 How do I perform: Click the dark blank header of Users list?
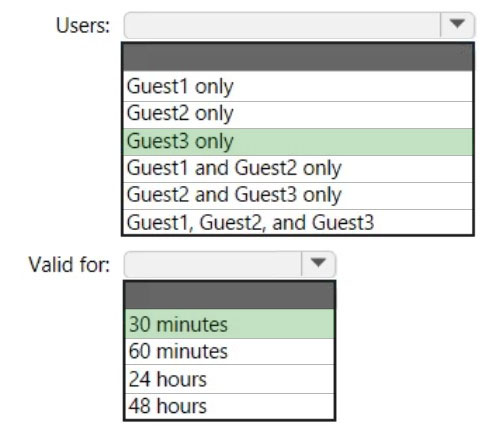(298, 57)
